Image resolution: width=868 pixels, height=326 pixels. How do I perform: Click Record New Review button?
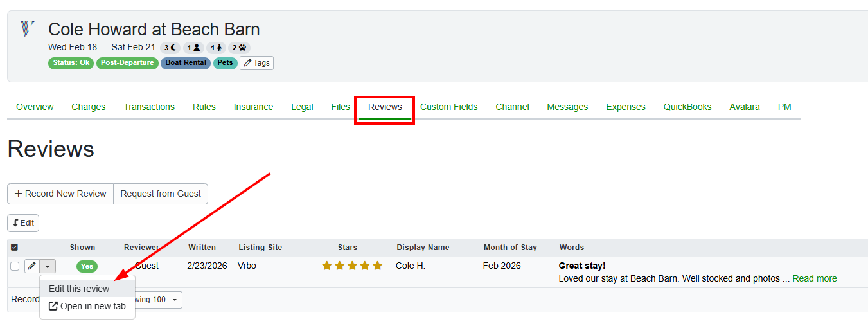60,194
